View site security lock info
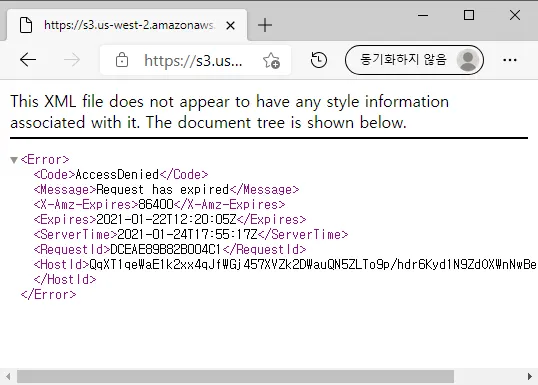Viewport: 538px width, 385px height. [x=122, y=60]
